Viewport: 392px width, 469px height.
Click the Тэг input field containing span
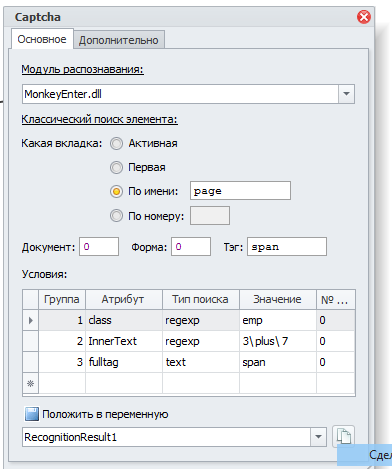point(287,247)
